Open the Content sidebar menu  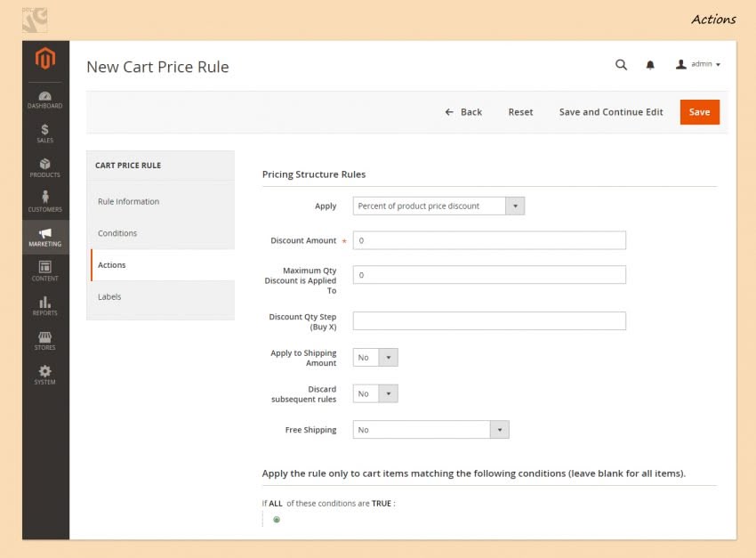tap(44, 271)
